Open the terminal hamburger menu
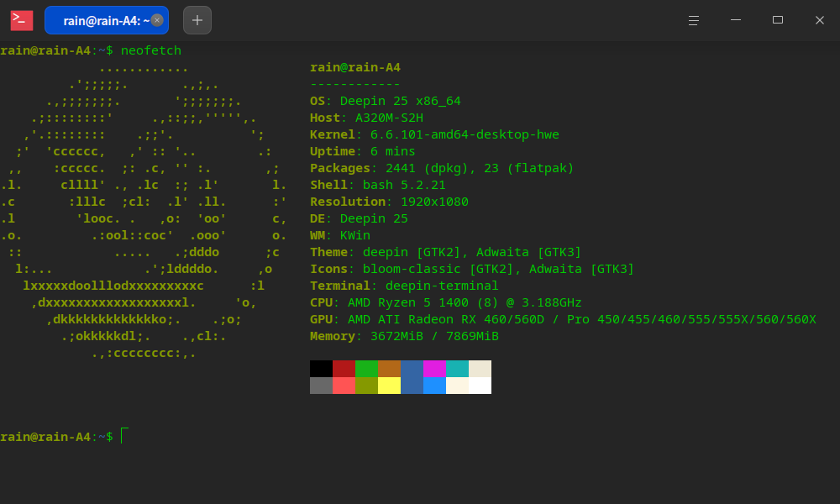Viewport: 840px width, 504px height. click(x=693, y=20)
